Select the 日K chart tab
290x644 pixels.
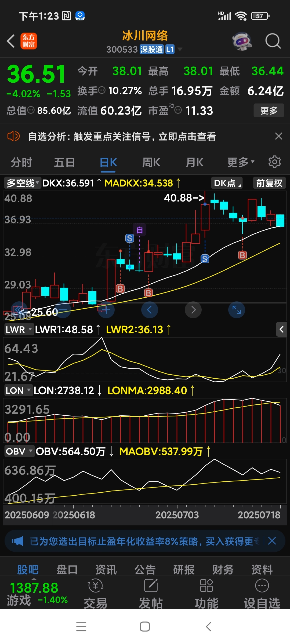[108, 162]
